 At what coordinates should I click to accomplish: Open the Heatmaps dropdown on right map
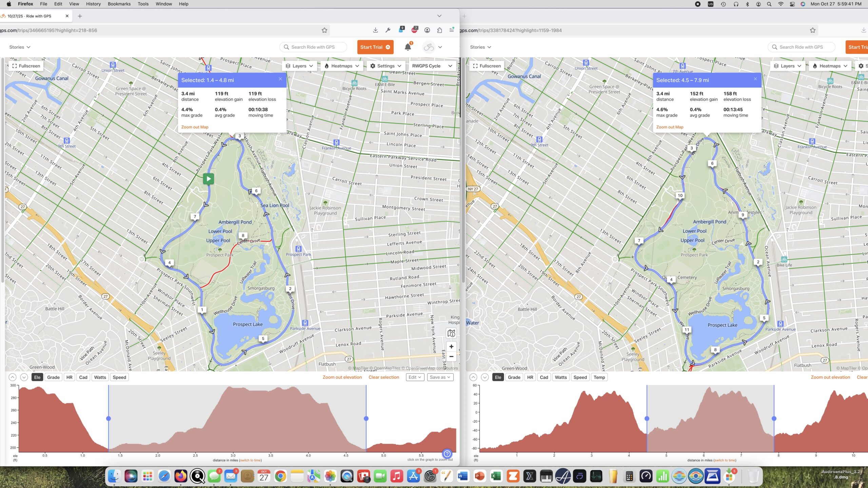[830, 66]
